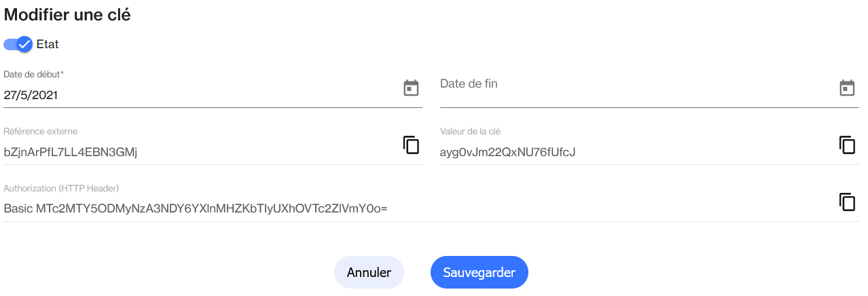Click the Etat label text

click(48, 45)
